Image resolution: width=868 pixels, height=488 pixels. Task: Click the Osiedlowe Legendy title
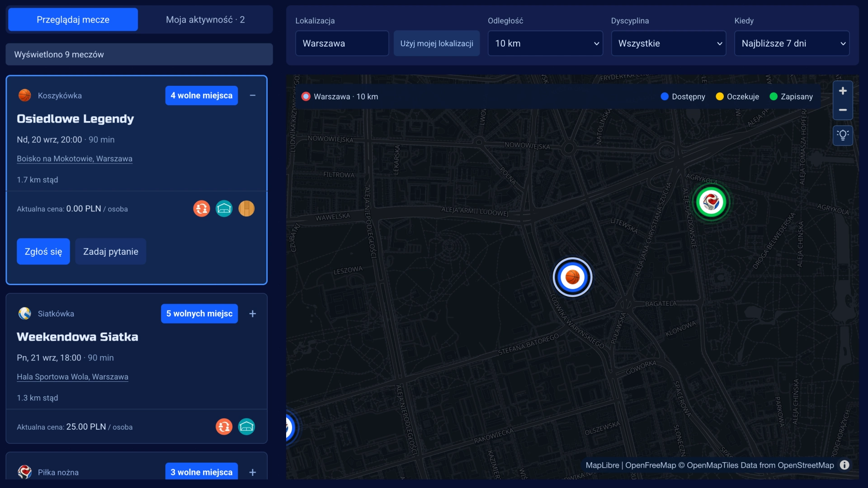(x=75, y=119)
